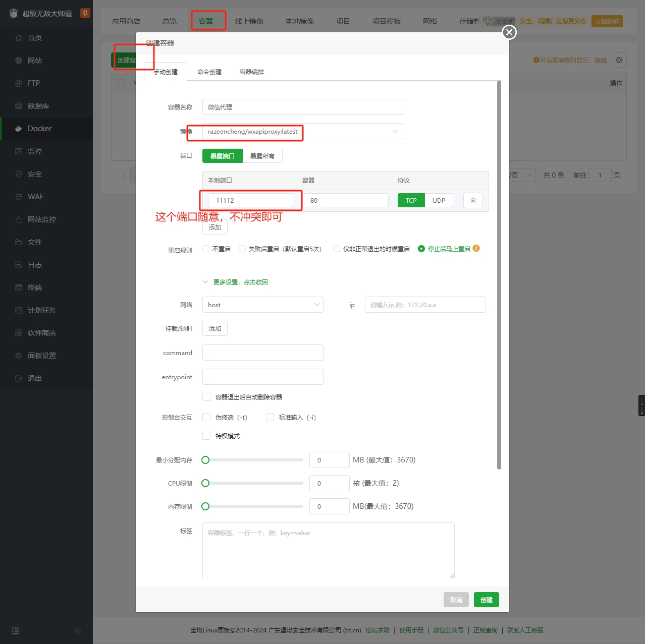
Task: Click the WAF shield icon in the sidebar
Action: (19, 197)
